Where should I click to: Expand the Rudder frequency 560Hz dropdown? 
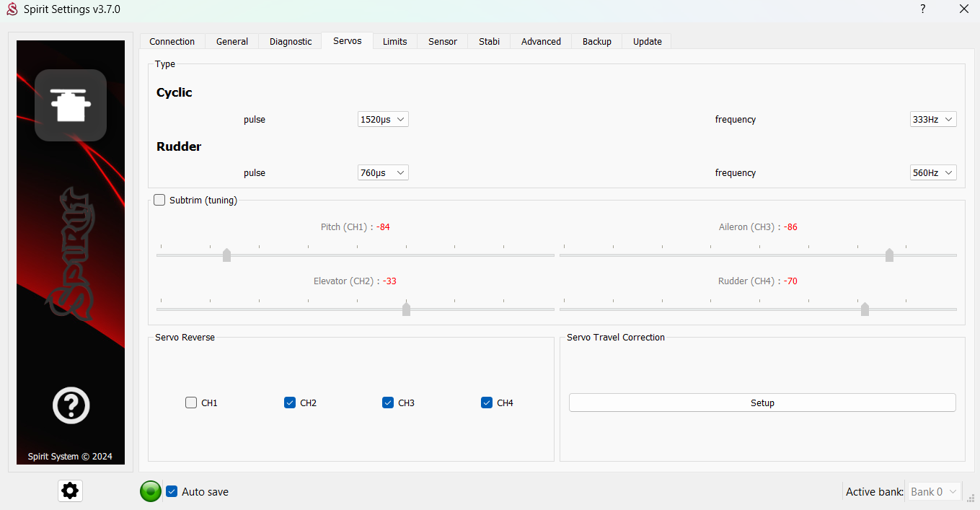(x=933, y=173)
